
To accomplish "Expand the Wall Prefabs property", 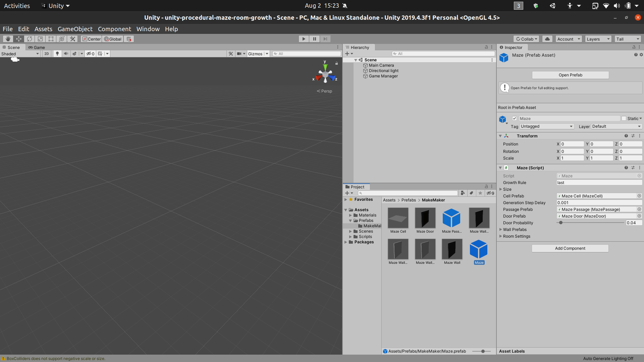I will coord(501,230).
